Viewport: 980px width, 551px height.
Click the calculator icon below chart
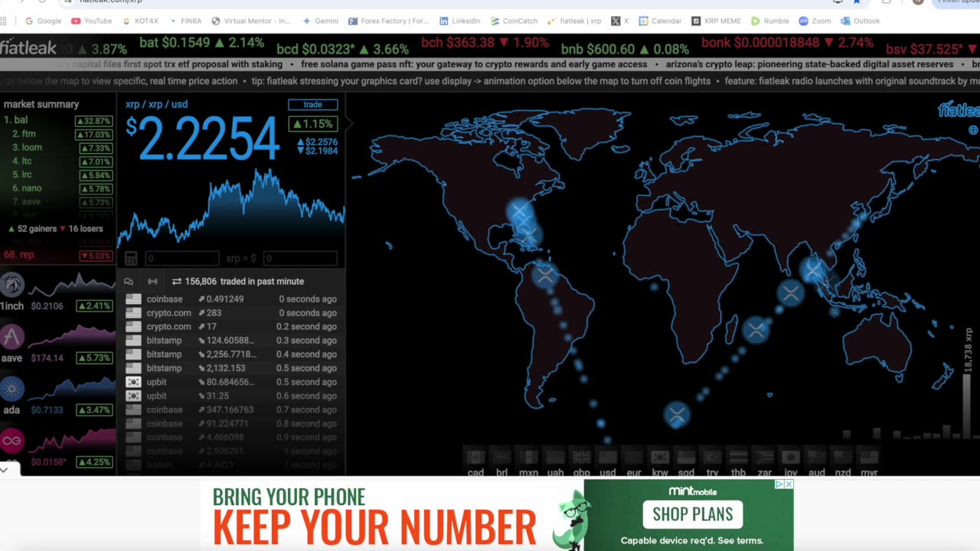click(131, 259)
